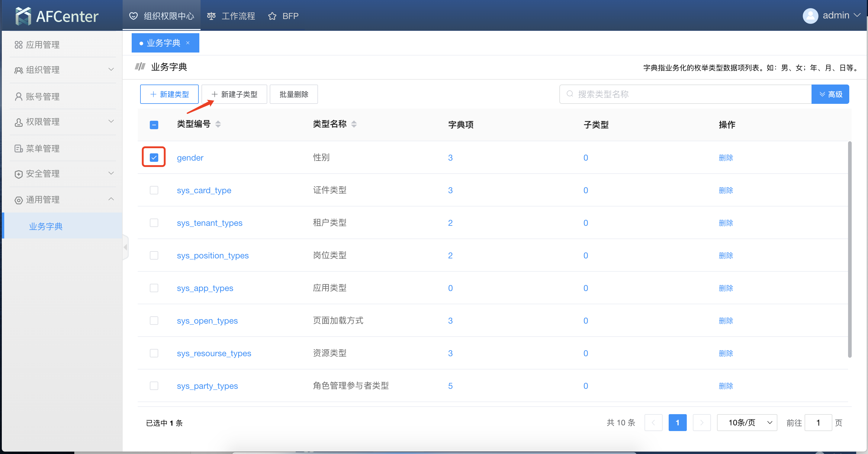Click the 安全管理 shield icon
This screenshot has width=868, height=454.
tap(18, 174)
